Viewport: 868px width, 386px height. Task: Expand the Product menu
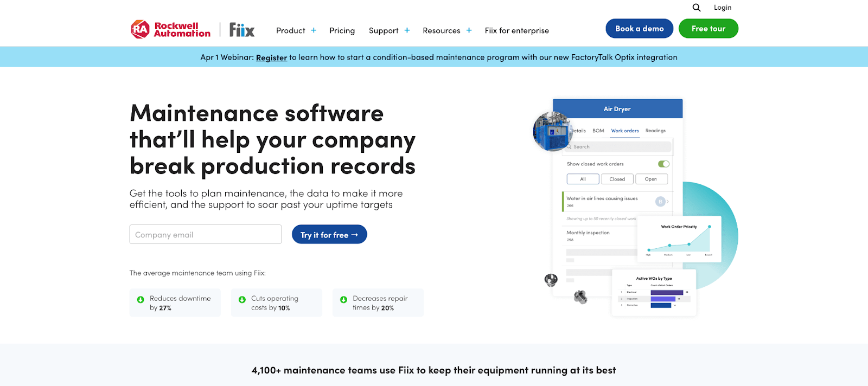point(296,31)
